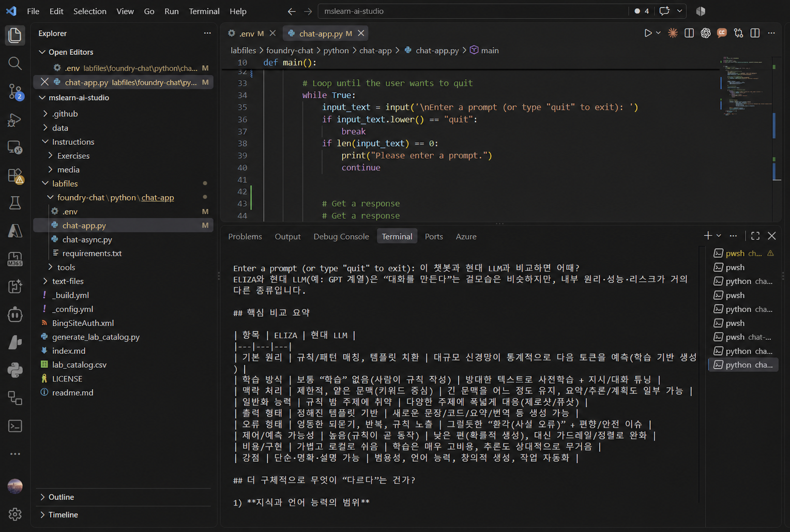Open run options dropdown next to play
This screenshot has width=790, height=532.
658,33
